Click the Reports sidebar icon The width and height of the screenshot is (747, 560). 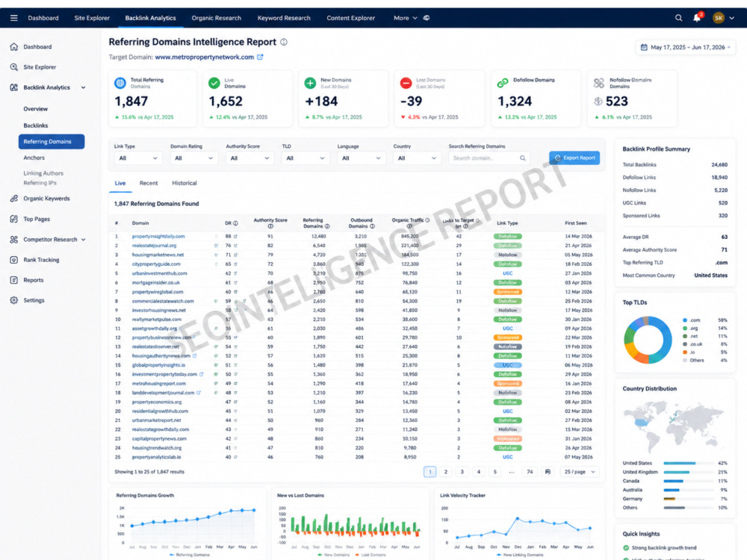point(13,280)
